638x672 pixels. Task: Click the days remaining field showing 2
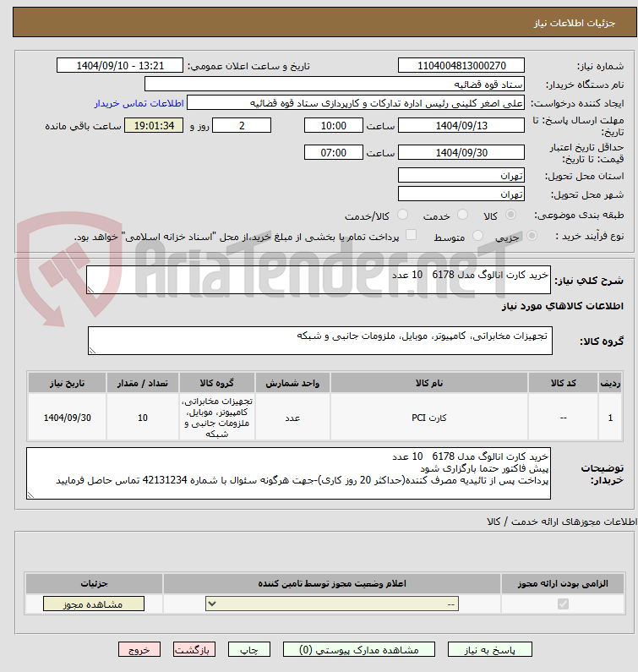tap(242, 126)
